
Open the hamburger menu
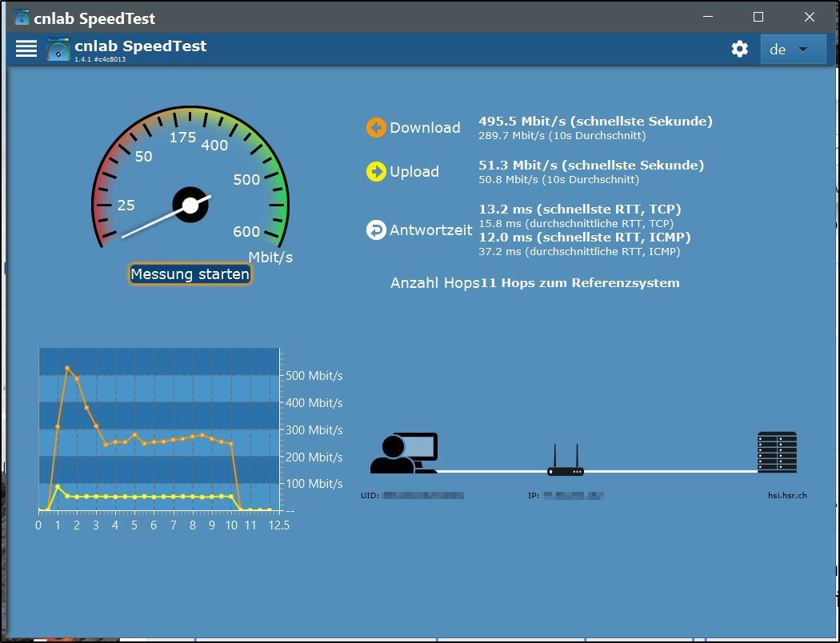tap(26, 49)
